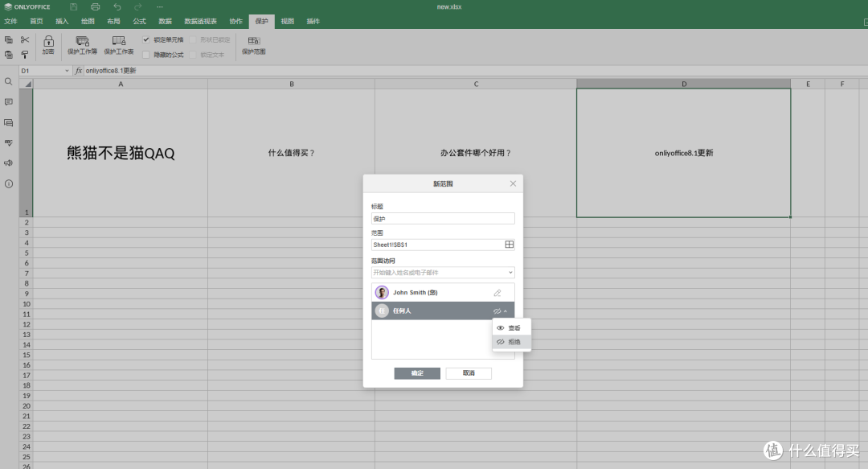Image resolution: width=868 pixels, height=469 pixels.
Task: Switch to the 视图 view tab
Action: coord(287,21)
